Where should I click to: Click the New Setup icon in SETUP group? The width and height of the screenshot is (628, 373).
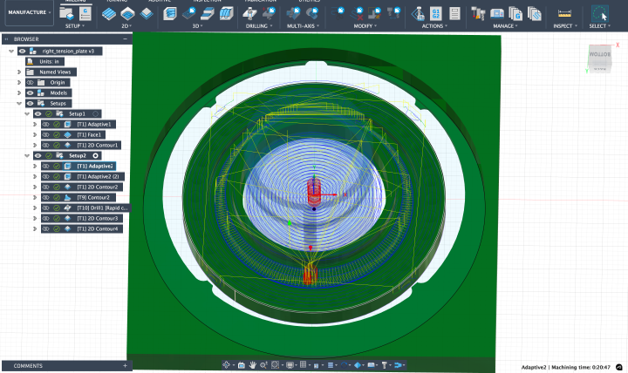[66, 14]
